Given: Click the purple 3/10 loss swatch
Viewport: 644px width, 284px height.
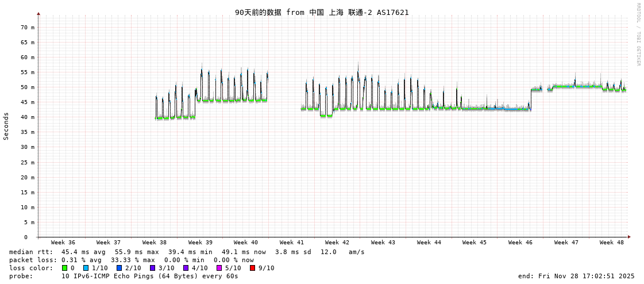Looking at the screenshot, I should [152, 268].
